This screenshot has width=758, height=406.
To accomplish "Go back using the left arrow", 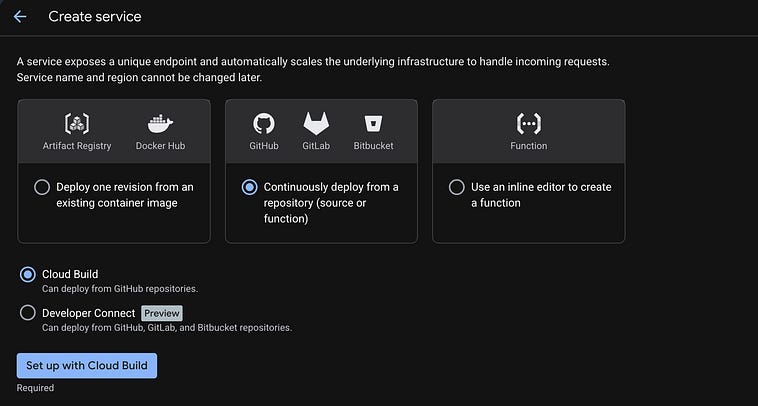I will pos(20,16).
